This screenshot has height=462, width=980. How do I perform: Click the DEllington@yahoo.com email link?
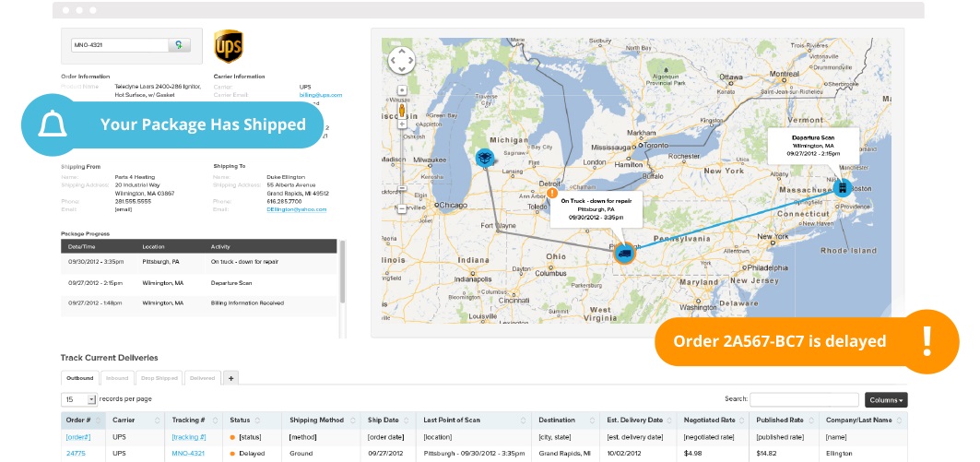(x=296, y=209)
